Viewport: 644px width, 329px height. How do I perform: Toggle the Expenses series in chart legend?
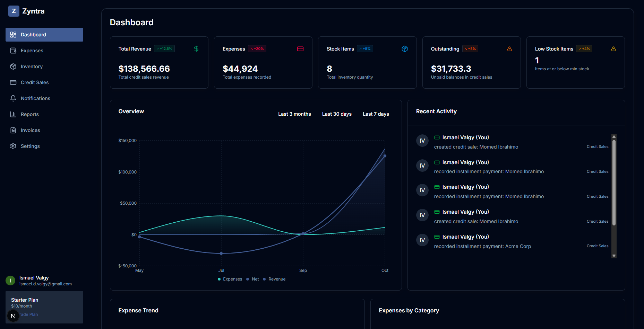click(230, 279)
